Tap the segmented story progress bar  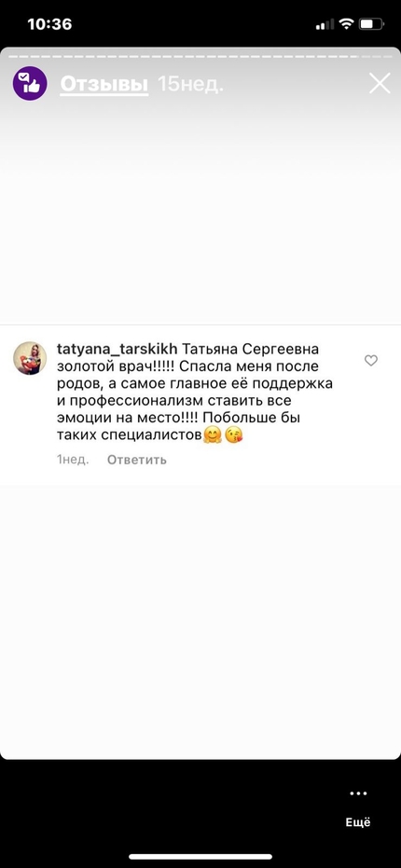pyautogui.click(x=200, y=57)
